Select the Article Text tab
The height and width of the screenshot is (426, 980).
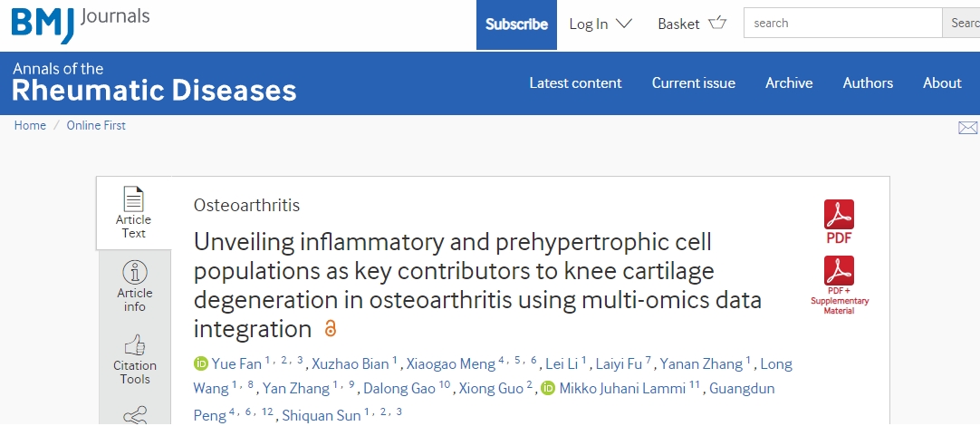click(134, 212)
